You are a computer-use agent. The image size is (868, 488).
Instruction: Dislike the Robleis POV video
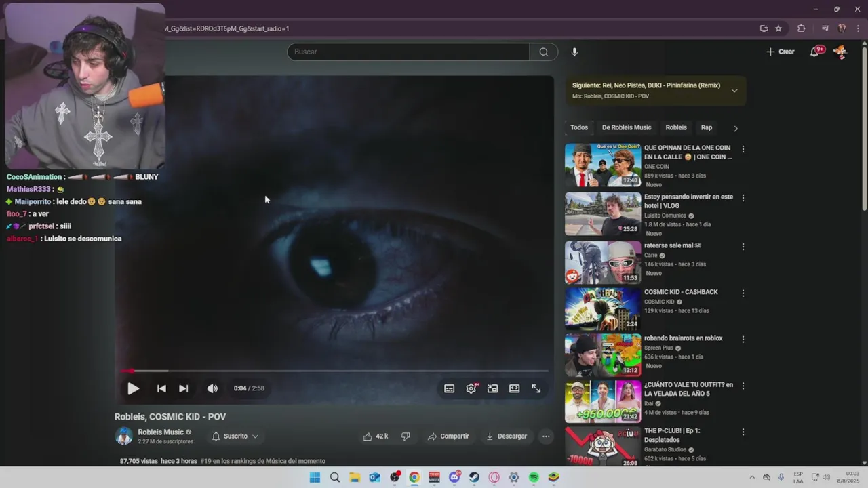(406, 436)
